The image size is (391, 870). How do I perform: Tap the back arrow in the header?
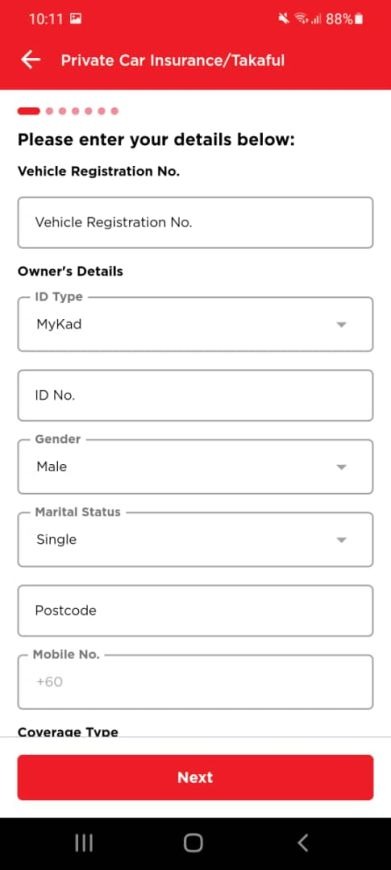(x=31, y=59)
